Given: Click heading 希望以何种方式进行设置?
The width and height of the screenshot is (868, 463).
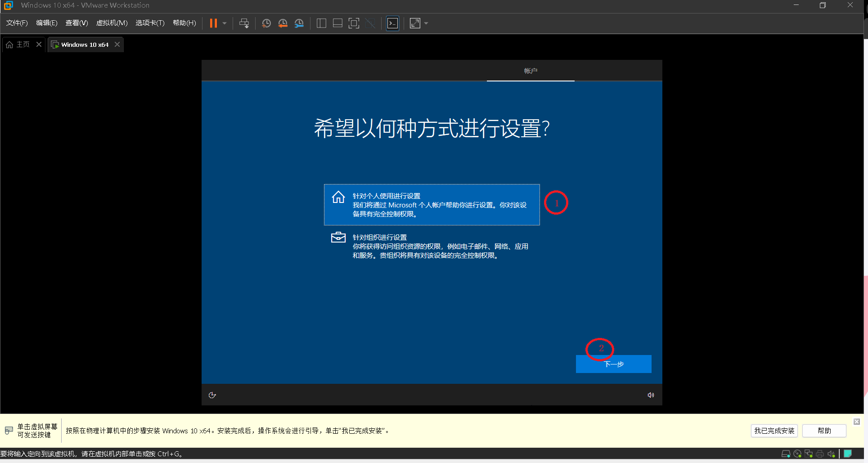Looking at the screenshot, I should [x=432, y=129].
